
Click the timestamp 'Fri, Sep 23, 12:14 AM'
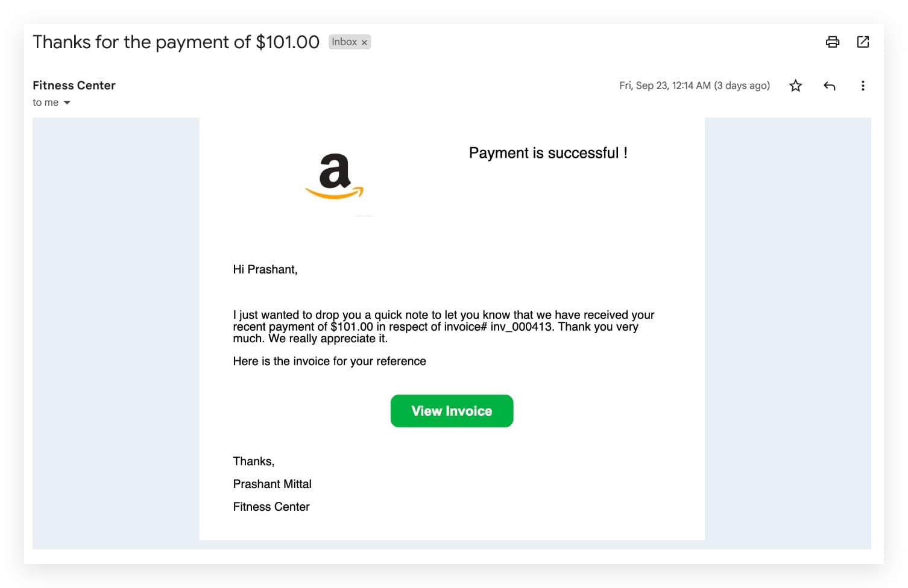pos(693,86)
